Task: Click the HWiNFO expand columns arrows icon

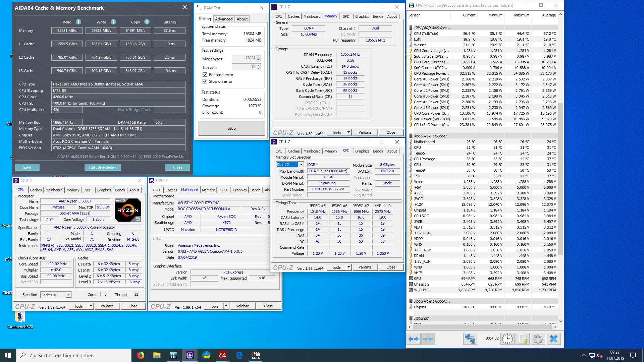Action: pyautogui.click(x=414, y=339)
